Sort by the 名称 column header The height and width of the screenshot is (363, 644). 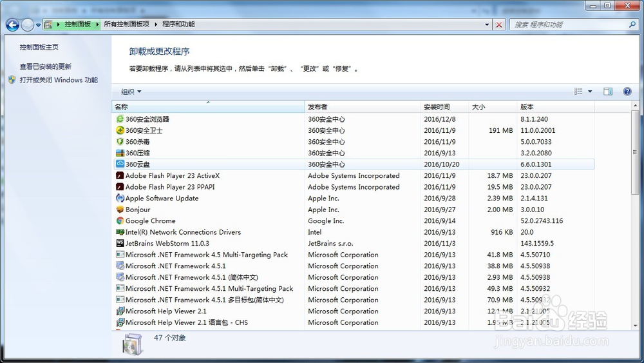point(208,107)
